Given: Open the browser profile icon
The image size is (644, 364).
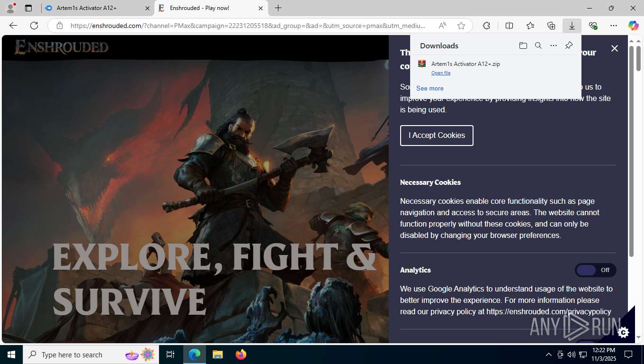Looking at the screenshot, I should (10, 8).
